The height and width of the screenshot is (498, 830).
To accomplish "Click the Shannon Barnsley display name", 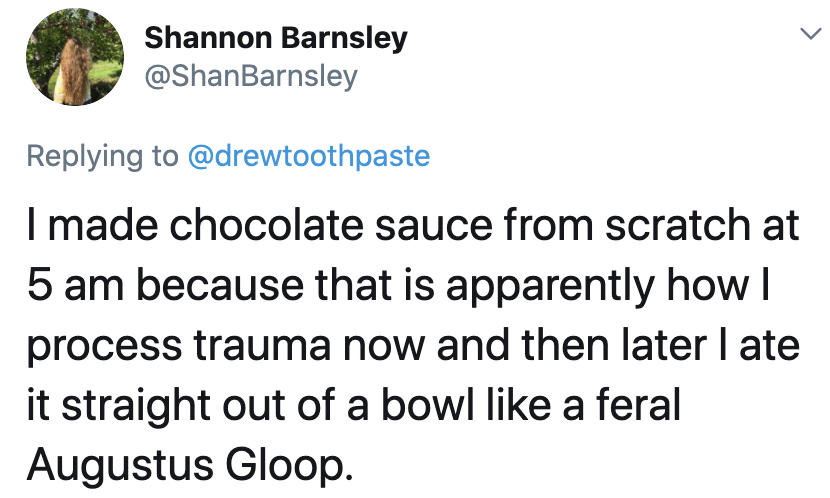I will (276, 38).
